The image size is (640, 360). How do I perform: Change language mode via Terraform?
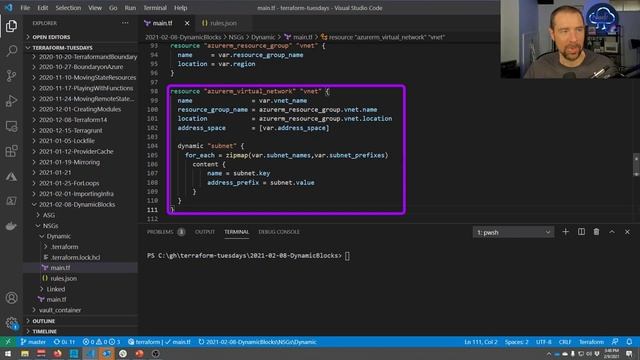[x=591, y=342]
